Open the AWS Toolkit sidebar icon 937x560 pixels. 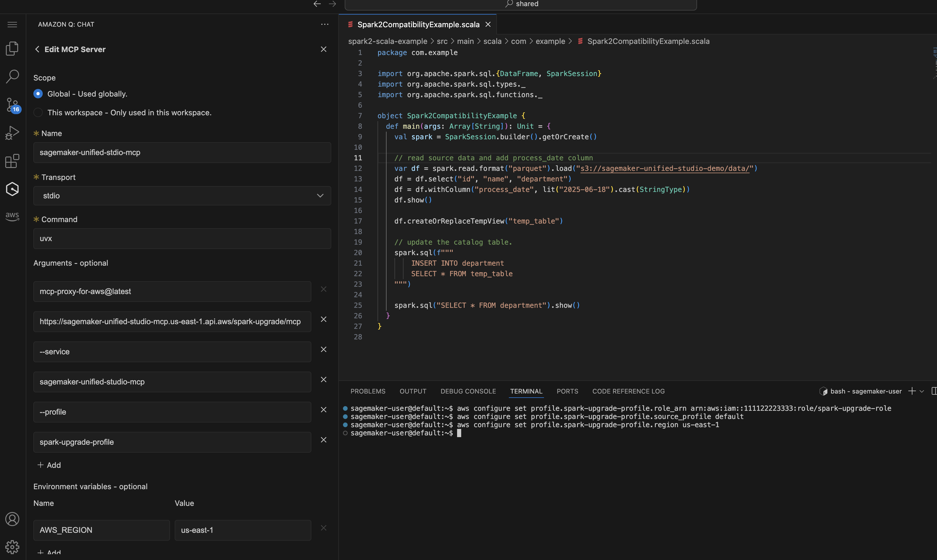[x=12, y=216]
